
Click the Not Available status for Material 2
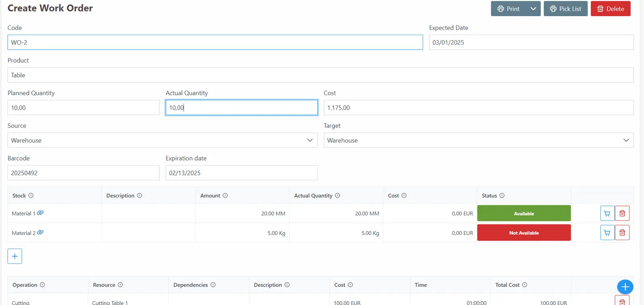524,233
